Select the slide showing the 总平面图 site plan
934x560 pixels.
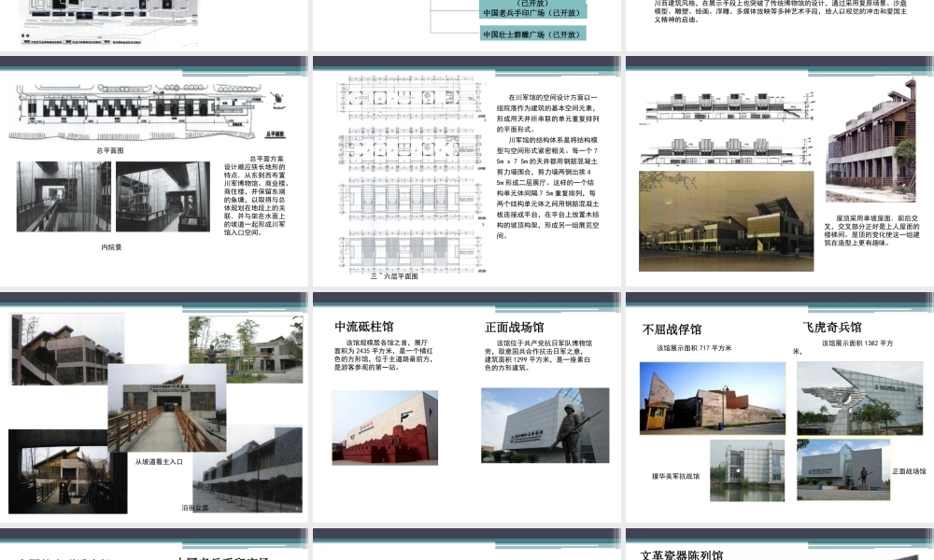[x=154, y=172]
